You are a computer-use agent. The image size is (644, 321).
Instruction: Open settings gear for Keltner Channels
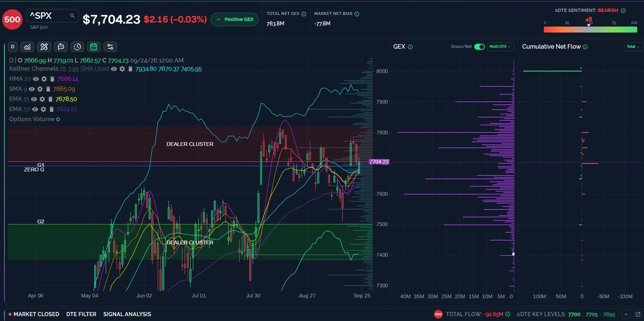point(122,69)
